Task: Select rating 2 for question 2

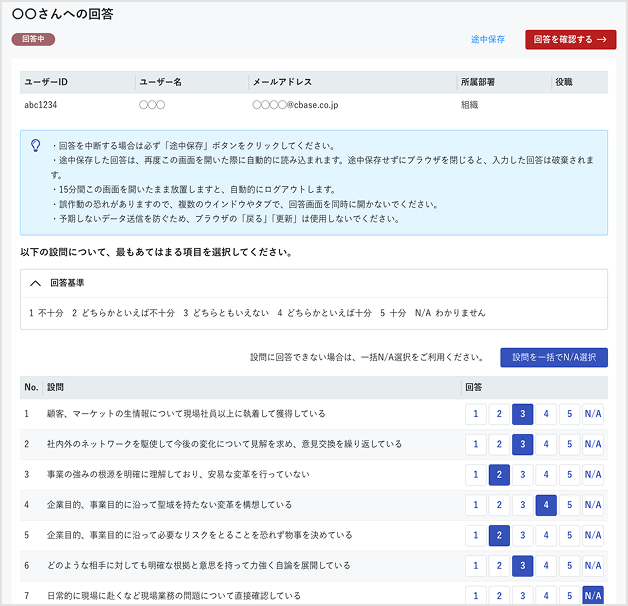Action: tap(499, 444)
